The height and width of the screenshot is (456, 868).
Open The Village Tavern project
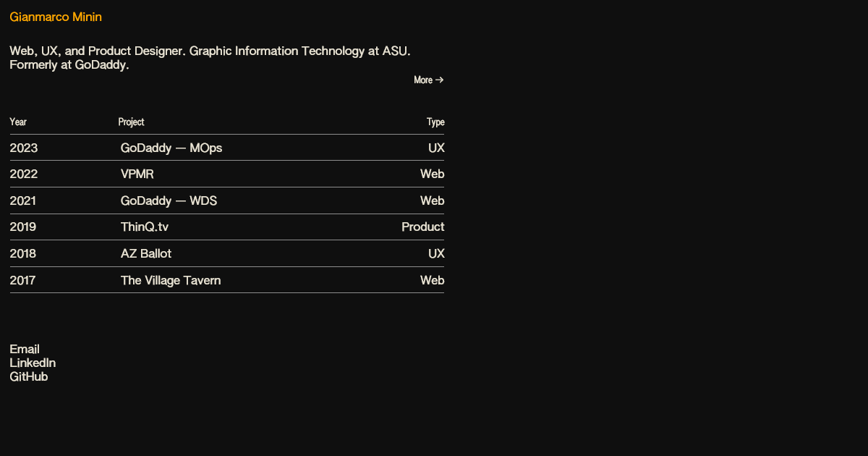coord(171,280)
